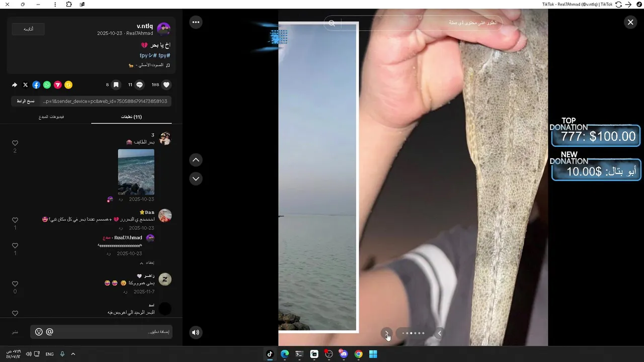Open the original sound music link
644x362 pixels.
tap(149, 65)
